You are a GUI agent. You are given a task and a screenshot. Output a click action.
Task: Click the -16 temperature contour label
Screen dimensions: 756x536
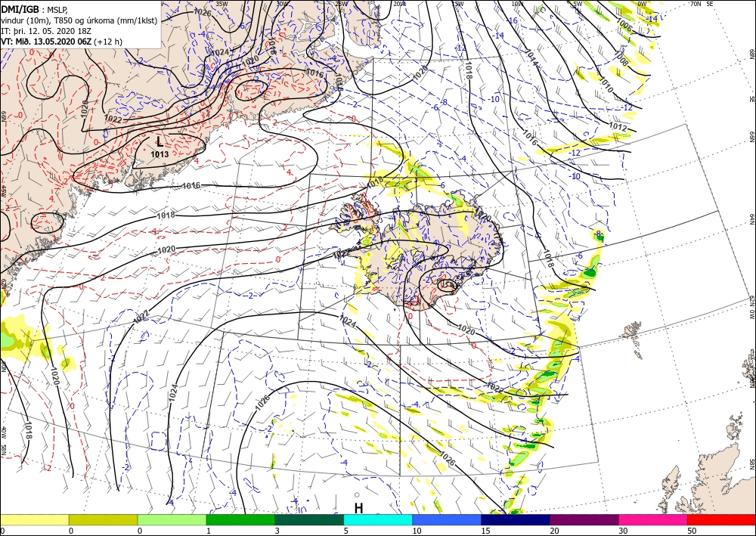pos(512,20)
